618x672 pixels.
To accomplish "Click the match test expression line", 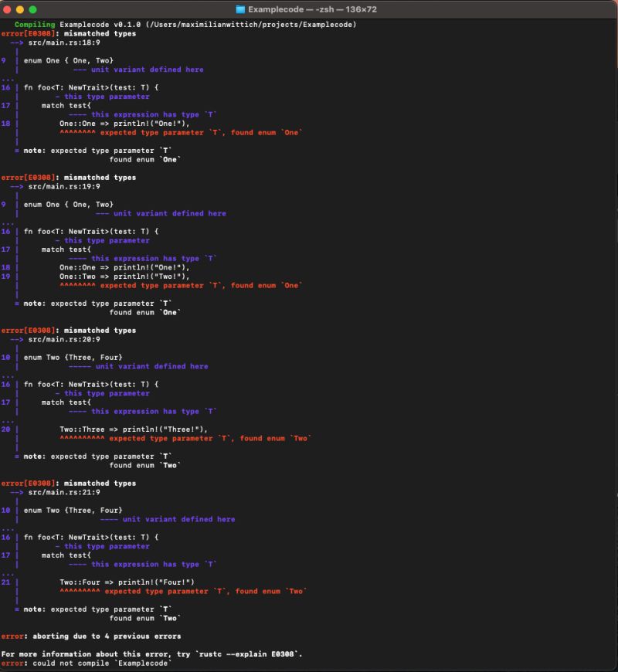I will pyautogui.click(x=64, y=105).
